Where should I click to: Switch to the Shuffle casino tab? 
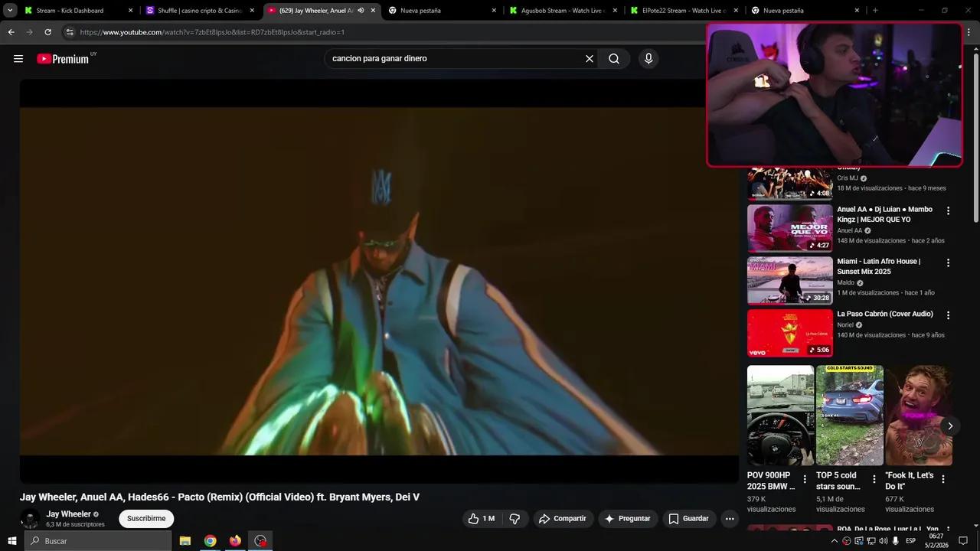(x=199, y=10)
